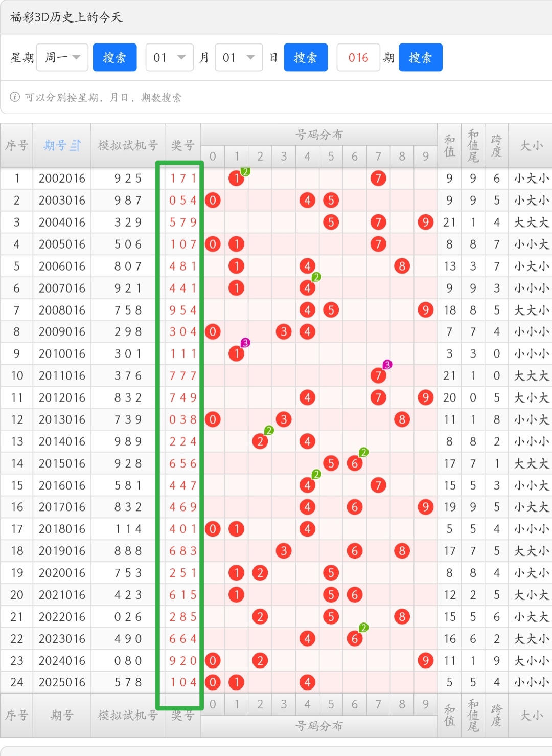552x756 pixels.
Task: Open the weekday dropdown showing 周一
Action: pos(62,57)
